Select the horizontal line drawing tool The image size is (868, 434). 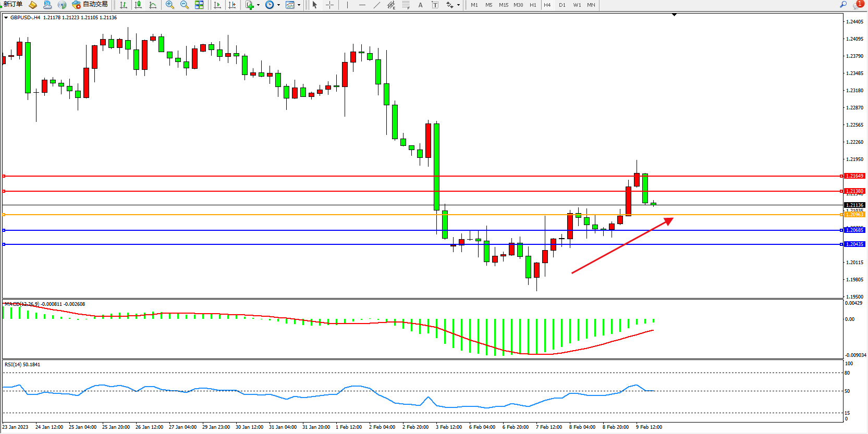coord(362,5)
